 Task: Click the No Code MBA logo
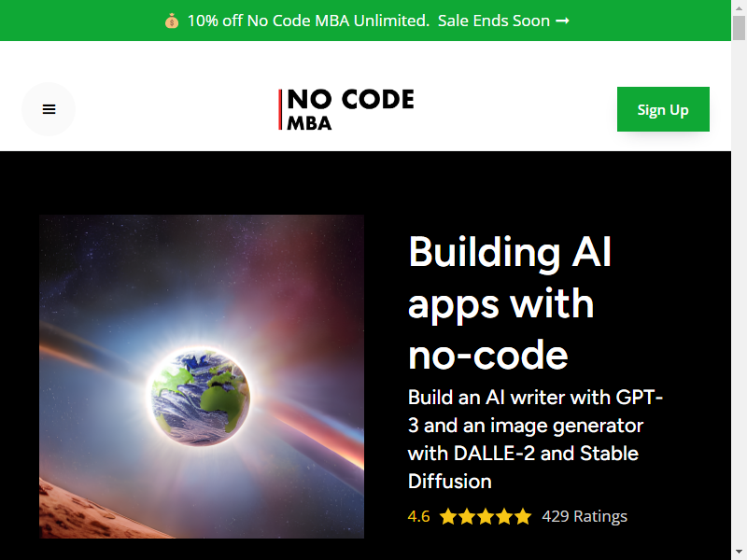tap(346, 109)
